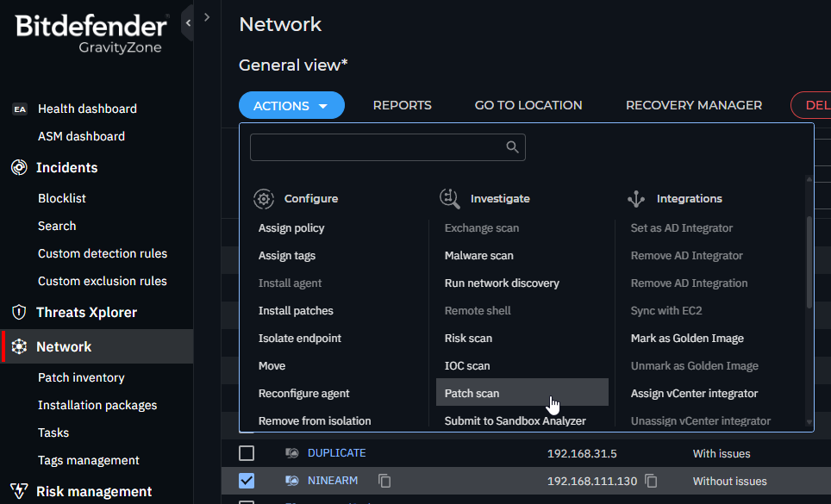Uncheck the NINEARM row checkbox
The image size is (831, 504).
coord(247,481)
